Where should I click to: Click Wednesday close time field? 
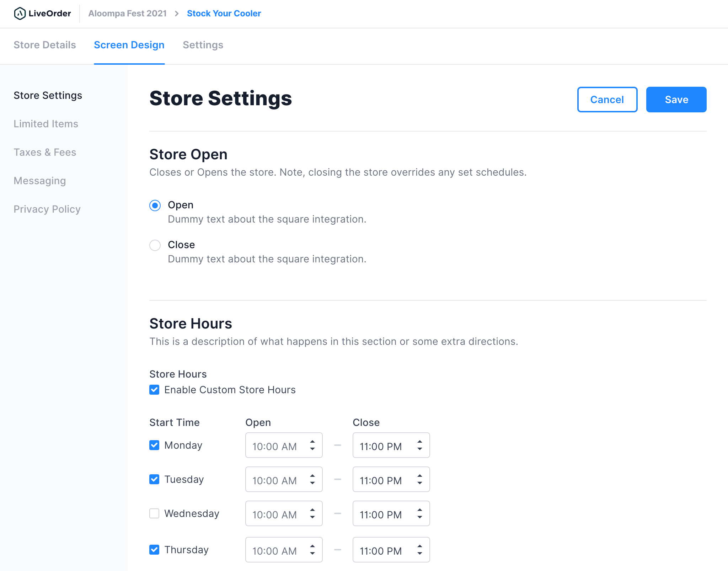pos(391,513)
